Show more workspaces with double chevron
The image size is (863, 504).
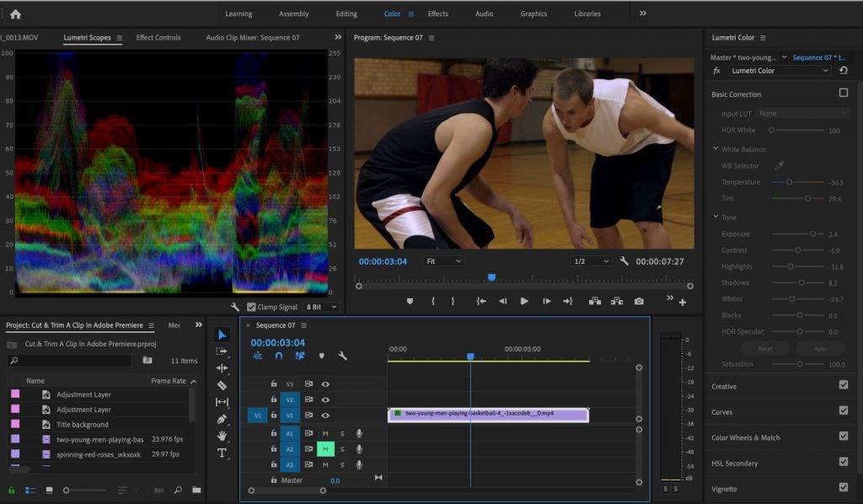643,13
